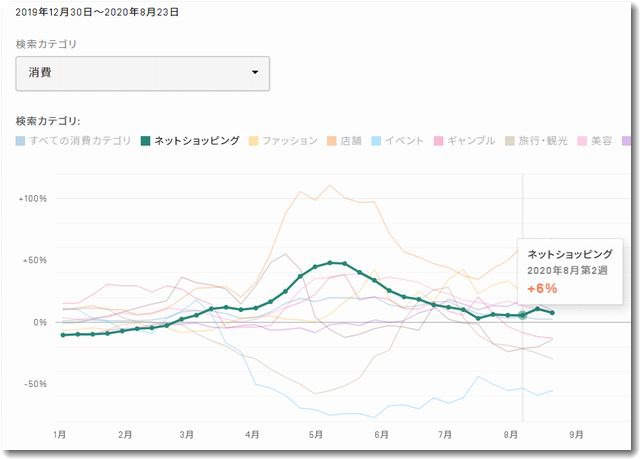Click the last green data point before 9月
This screenshot has width=640, height=459.
tap(553, 313)
